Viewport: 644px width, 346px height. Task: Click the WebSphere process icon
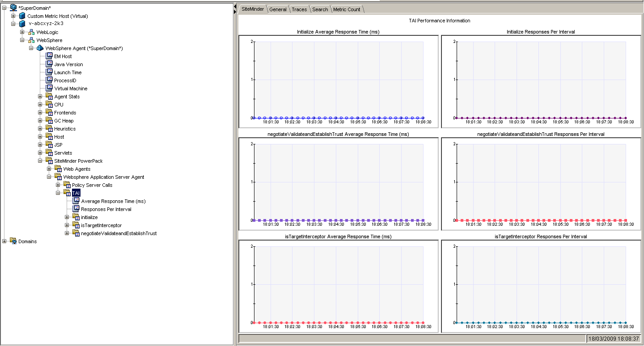[x=31, y=40]
